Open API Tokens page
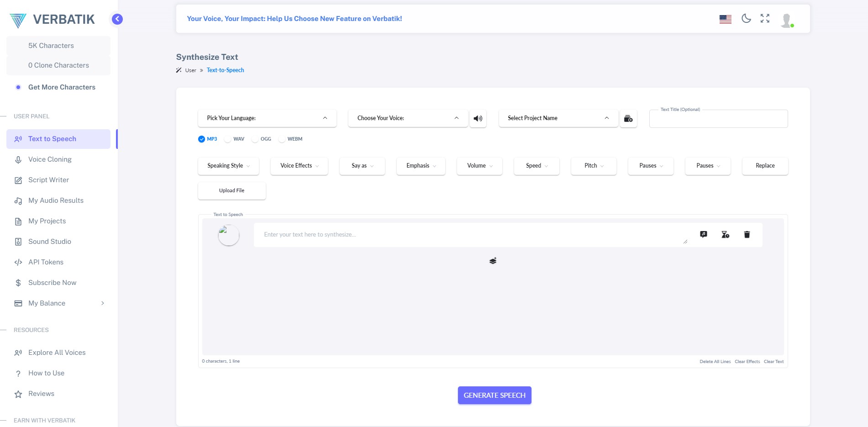868x427 pixels. tap(58, 262)
